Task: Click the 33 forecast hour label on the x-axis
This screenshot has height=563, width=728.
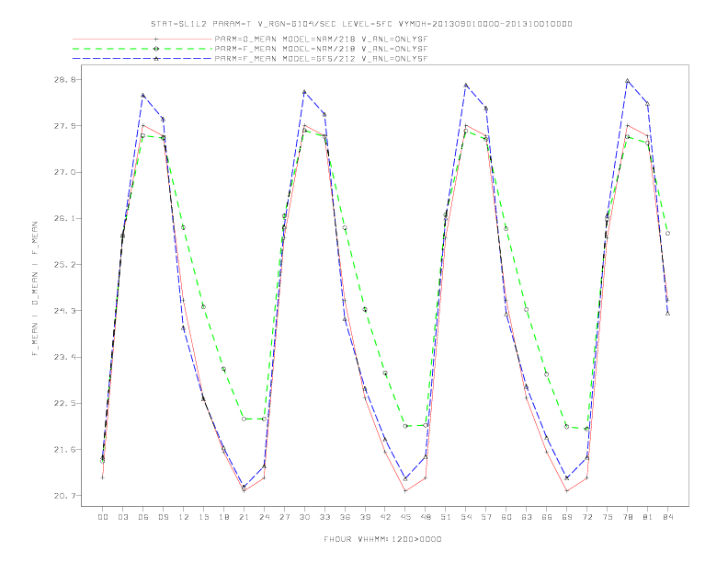Action: pos(324,517)
